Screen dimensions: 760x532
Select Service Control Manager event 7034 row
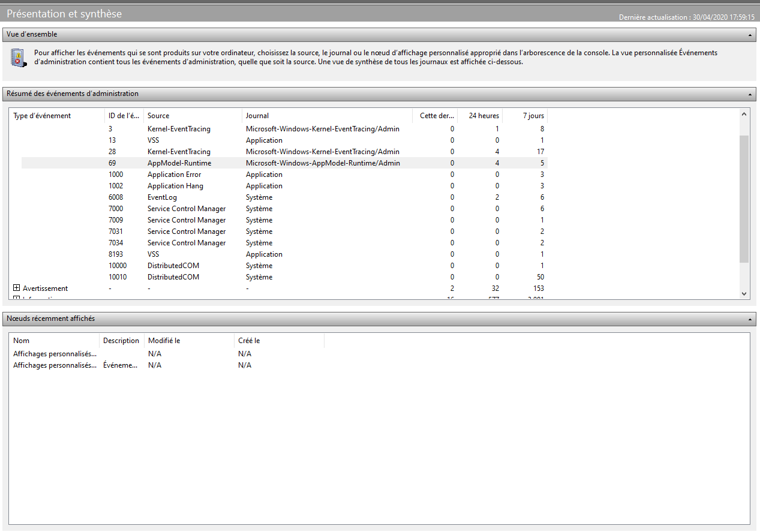(x=284, y=243)
